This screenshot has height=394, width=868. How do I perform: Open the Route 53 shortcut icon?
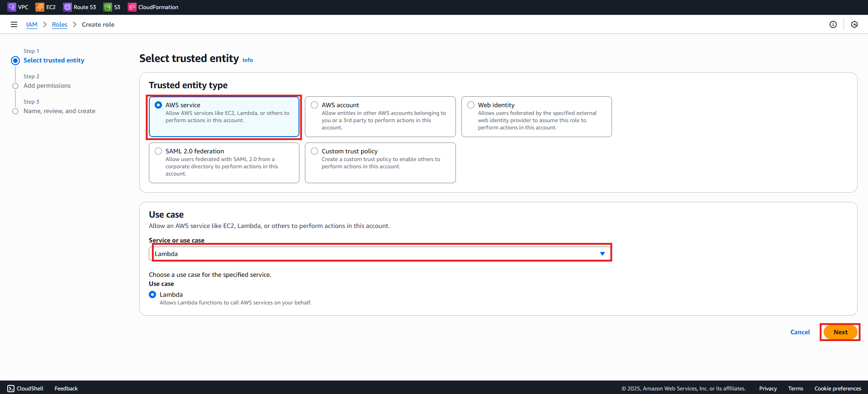[67, 7]
